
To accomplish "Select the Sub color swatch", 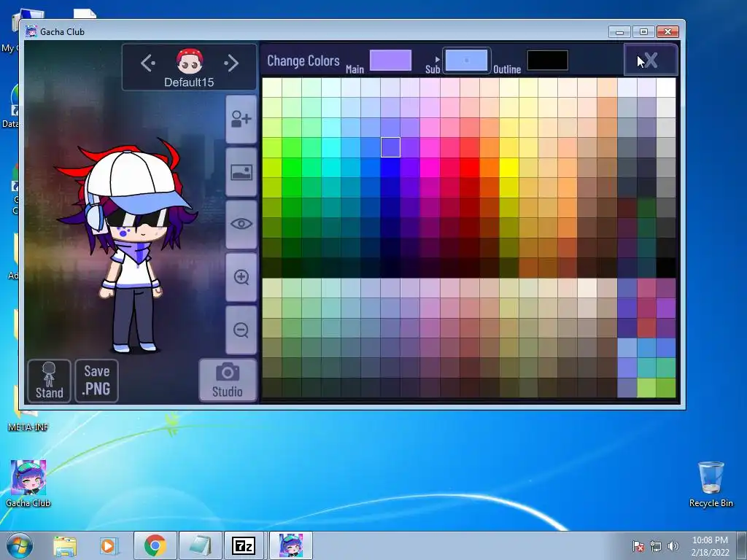I will click(x=466, y=61).
